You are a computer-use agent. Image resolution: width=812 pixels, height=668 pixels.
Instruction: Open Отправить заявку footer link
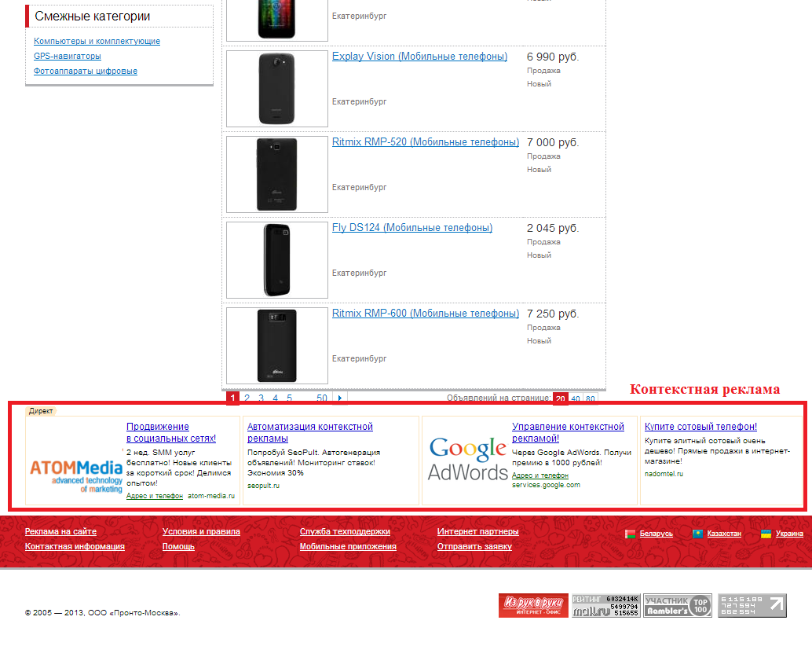(x=474, y=546)
